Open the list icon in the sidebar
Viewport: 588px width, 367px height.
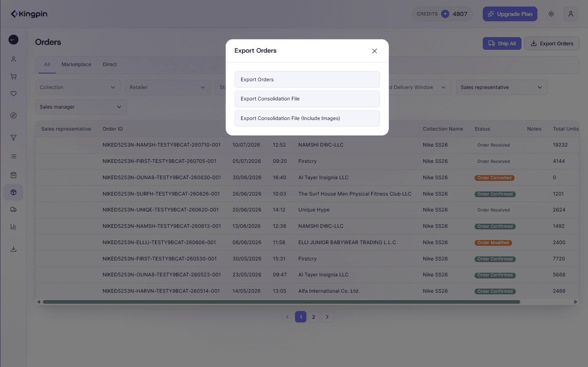[x=13, y=156]
